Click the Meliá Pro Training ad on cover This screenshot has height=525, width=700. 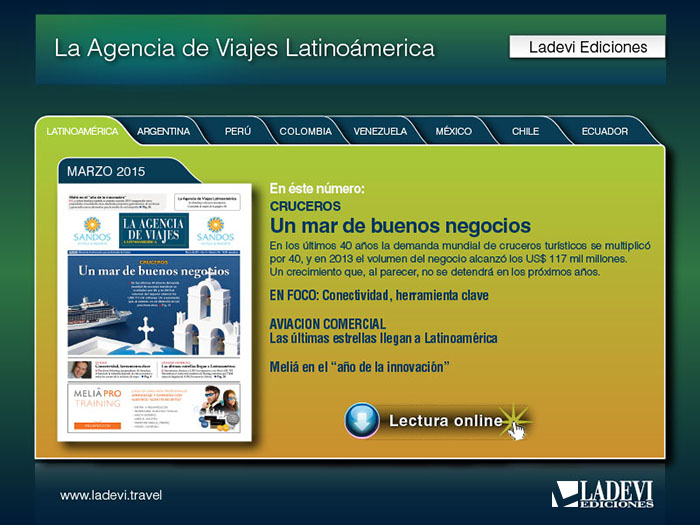pyautogui.click(x=154, y=408)
